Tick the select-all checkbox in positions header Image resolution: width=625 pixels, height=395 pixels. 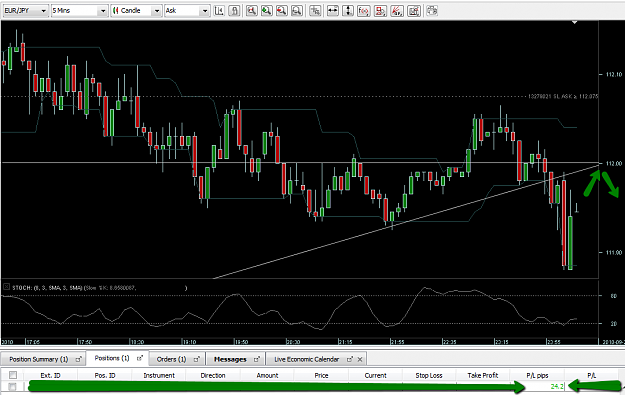13,375
